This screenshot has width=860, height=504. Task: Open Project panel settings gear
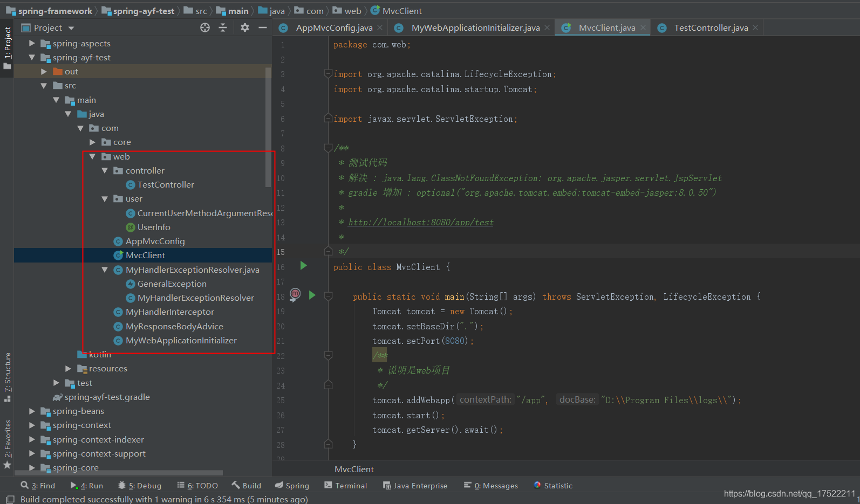pos(245,27)
